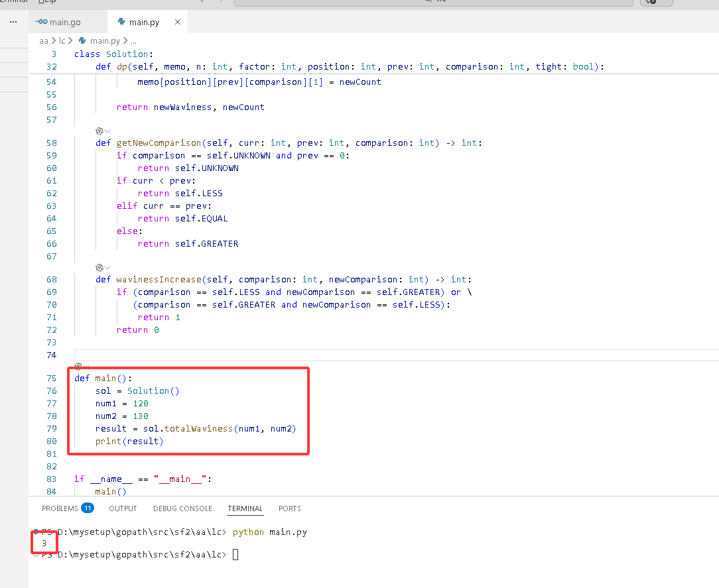The width and height of the screenshot is (719, 588).
Task: Click the line 'return self.LESS'
Action: tap(180, 194)
